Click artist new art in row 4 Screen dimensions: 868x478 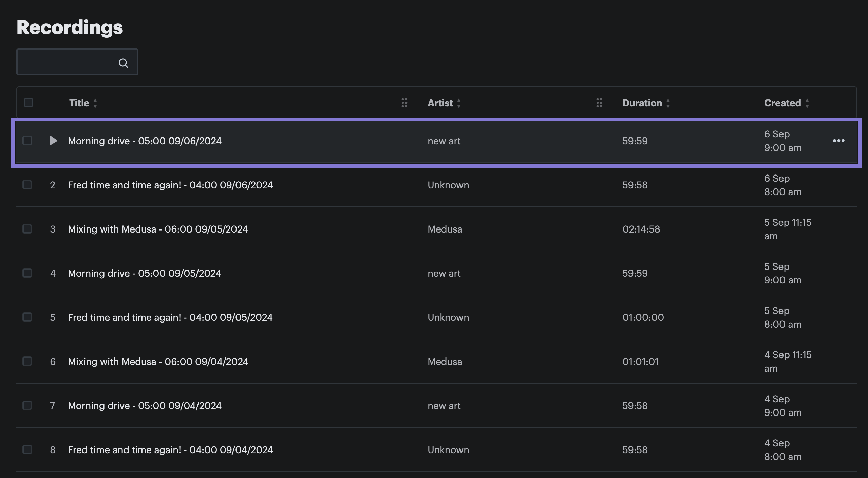[444, 273]
